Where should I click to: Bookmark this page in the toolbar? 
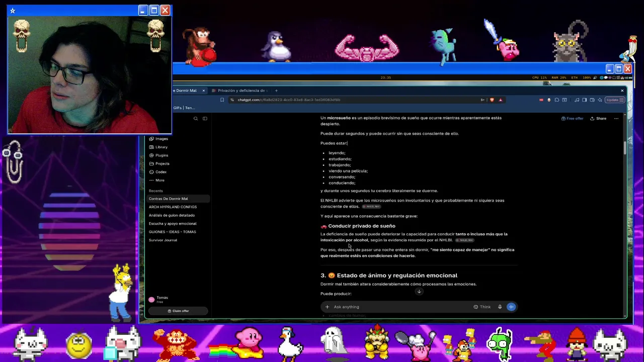pos(222,100)
